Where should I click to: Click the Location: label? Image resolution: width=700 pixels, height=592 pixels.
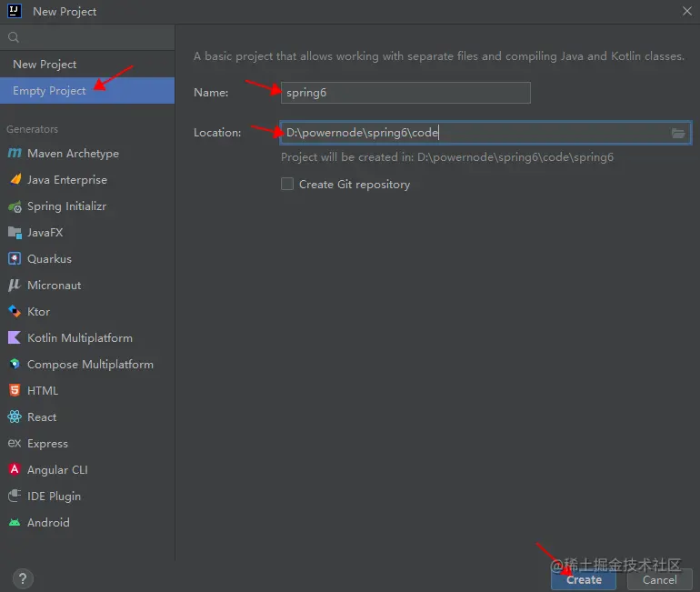pyautogui.click(x=217, y=133)
